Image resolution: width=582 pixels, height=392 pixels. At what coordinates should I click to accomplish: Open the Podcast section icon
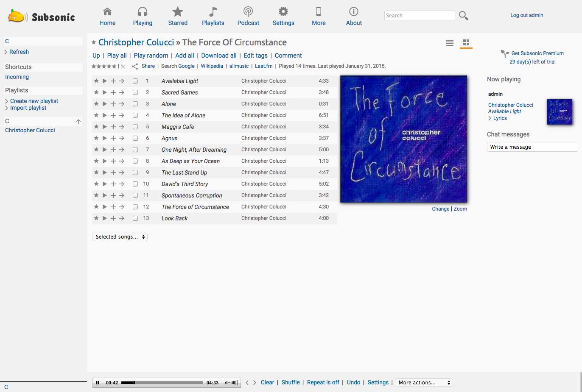248,12
